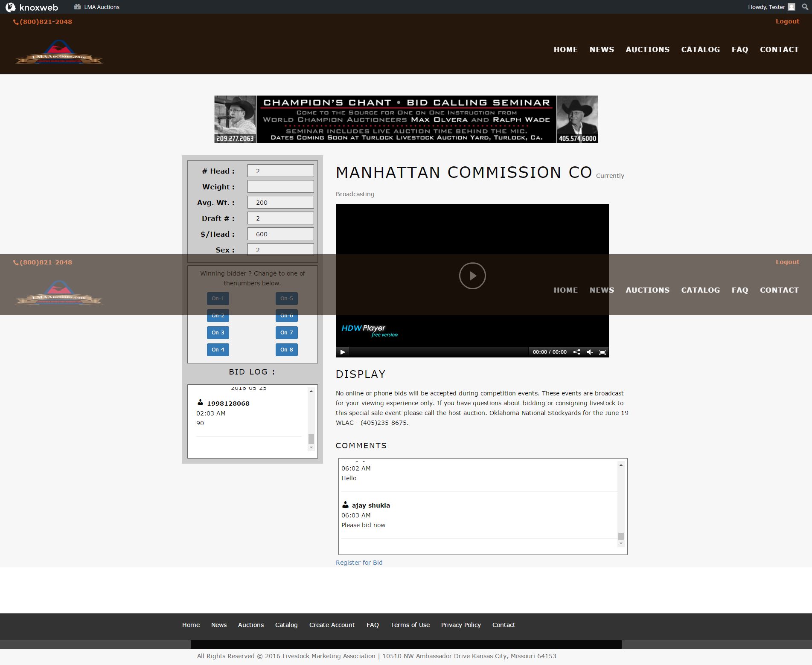Viewport: 812px width, 665px height.
Task: Click the LMAAuctions.com logo in the top header
Action: 59,52
